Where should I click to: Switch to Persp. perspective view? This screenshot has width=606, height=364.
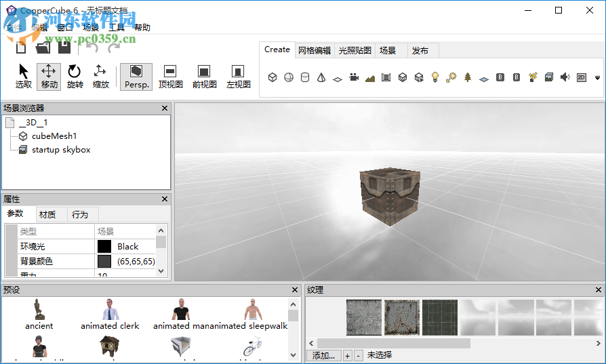point(136,77)
